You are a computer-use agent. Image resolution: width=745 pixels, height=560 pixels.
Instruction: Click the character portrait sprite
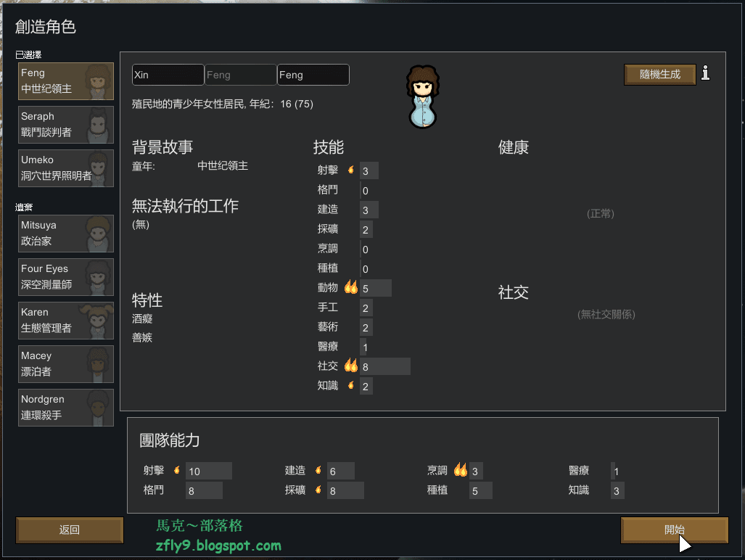(x=422, y=97)
